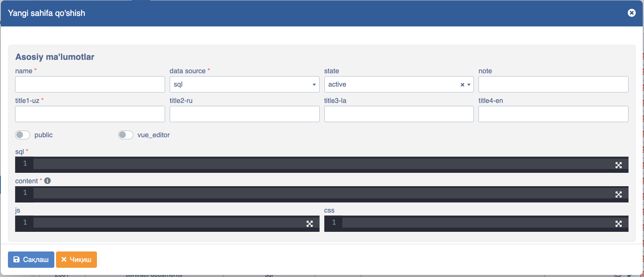Click the content info icon
Screen dimensions: 644x277
point(47,181)
